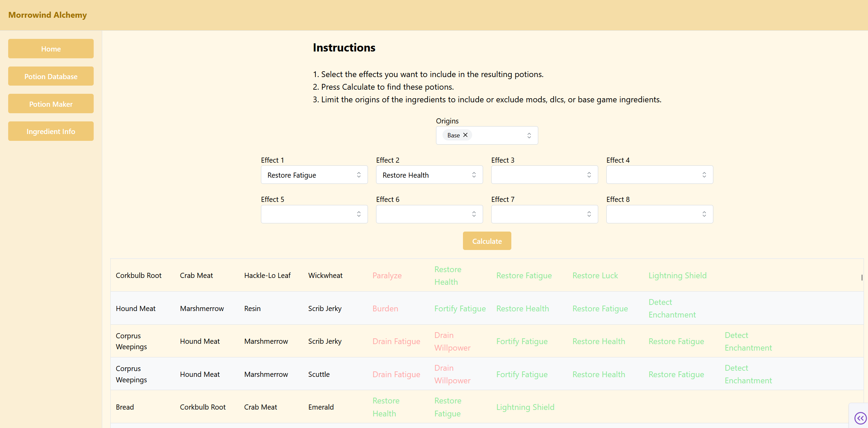Click the Morrowind Alchemy site title

[x=47, y=15]
